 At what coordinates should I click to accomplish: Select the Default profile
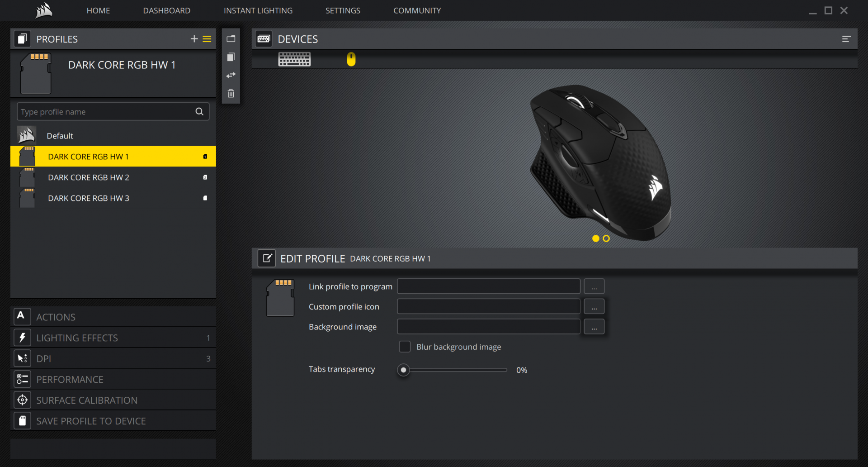coord(113,136)
